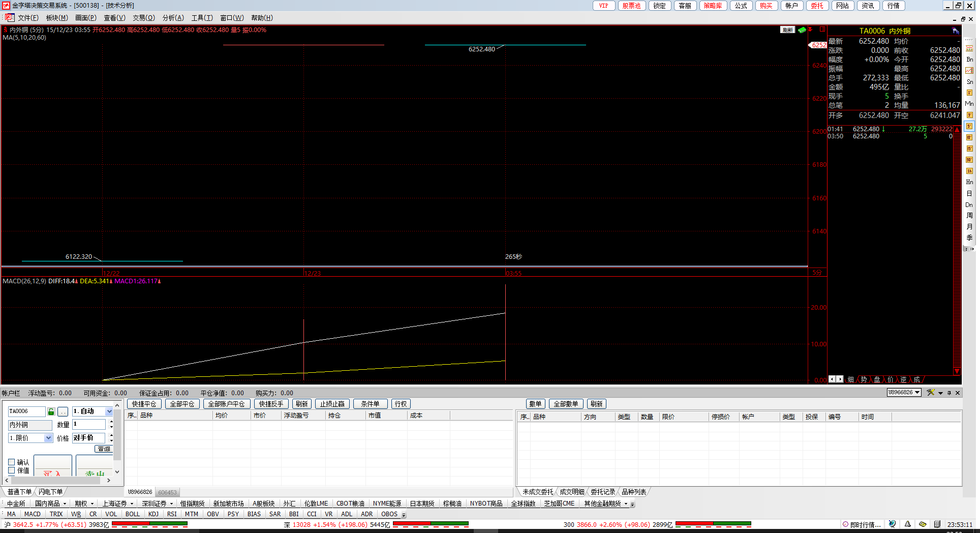The height and width of the screenshot is (533, 980).
Task: Select the 1-minute period icon in sidebar
Action: 969,93
